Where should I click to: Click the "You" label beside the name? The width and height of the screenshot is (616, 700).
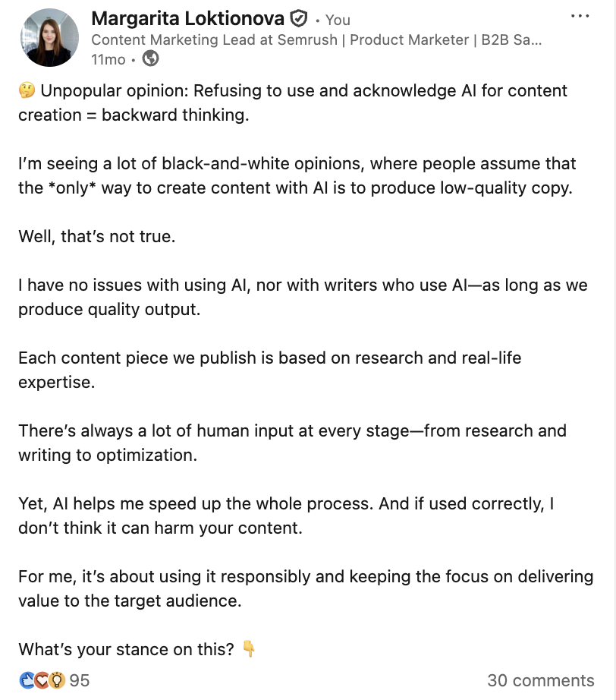[338, 20]
